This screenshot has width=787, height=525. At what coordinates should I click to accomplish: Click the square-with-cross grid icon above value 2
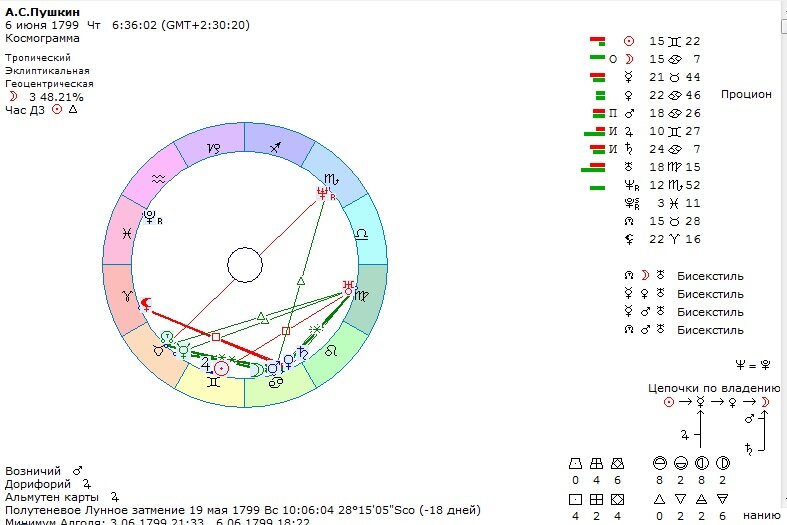click(x=596, y=499)
